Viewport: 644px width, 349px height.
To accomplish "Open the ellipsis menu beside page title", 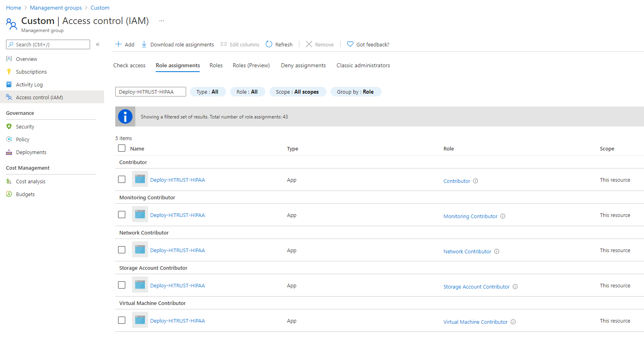I will tap(162, 21).
